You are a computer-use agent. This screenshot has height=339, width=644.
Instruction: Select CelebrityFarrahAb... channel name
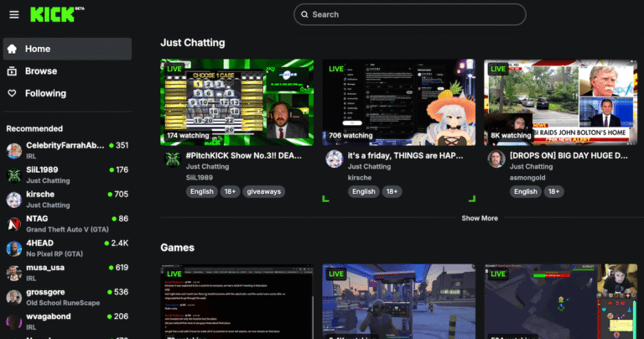coord(65,145)
